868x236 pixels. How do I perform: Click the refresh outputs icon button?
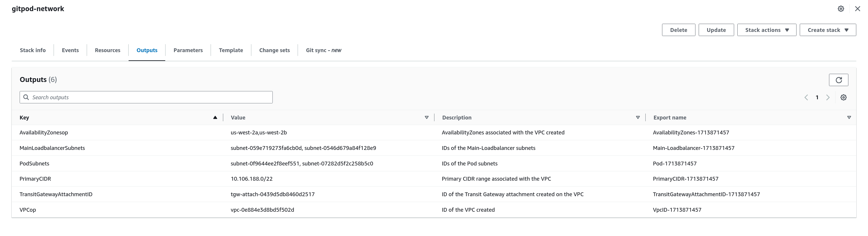838,80
